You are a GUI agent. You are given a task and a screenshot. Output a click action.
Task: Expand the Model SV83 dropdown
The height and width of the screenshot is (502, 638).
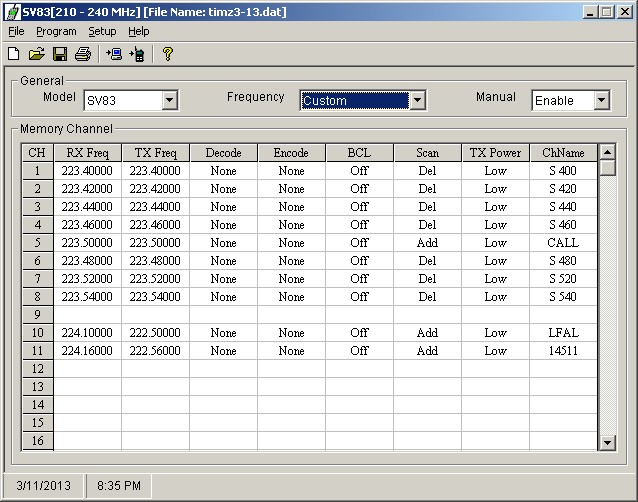[169, 100]
